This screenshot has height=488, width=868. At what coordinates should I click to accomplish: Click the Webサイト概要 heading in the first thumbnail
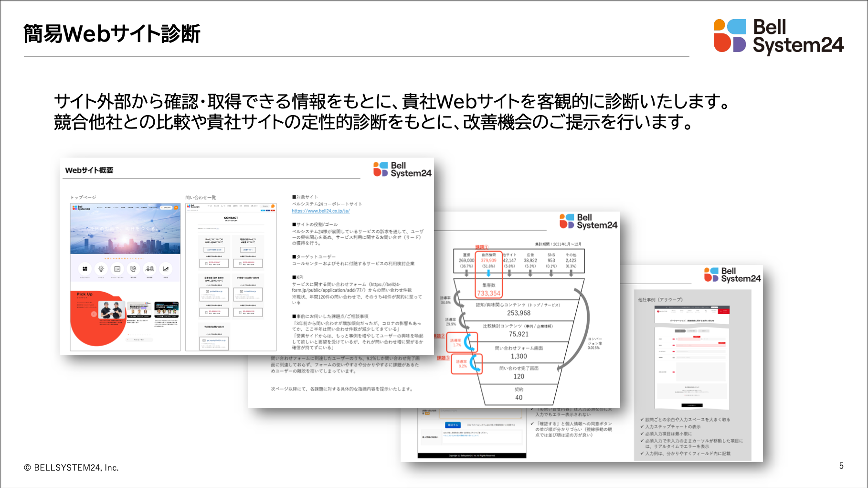click(89, 170)
